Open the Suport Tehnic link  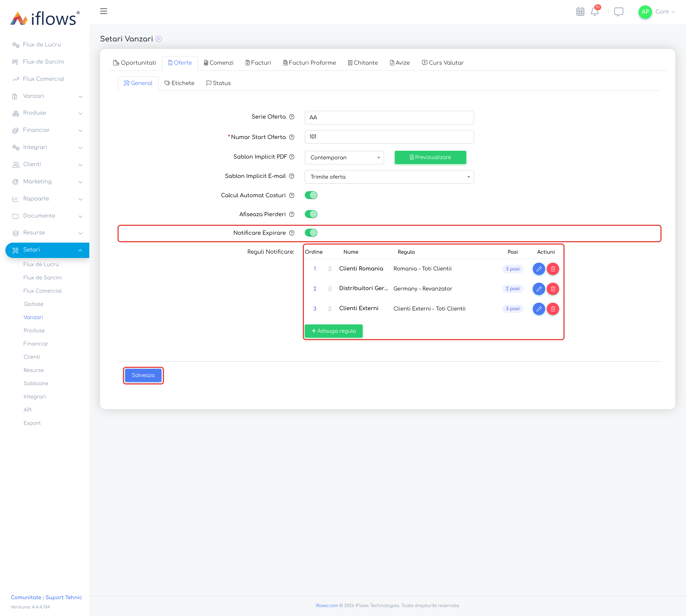[64, 597]
